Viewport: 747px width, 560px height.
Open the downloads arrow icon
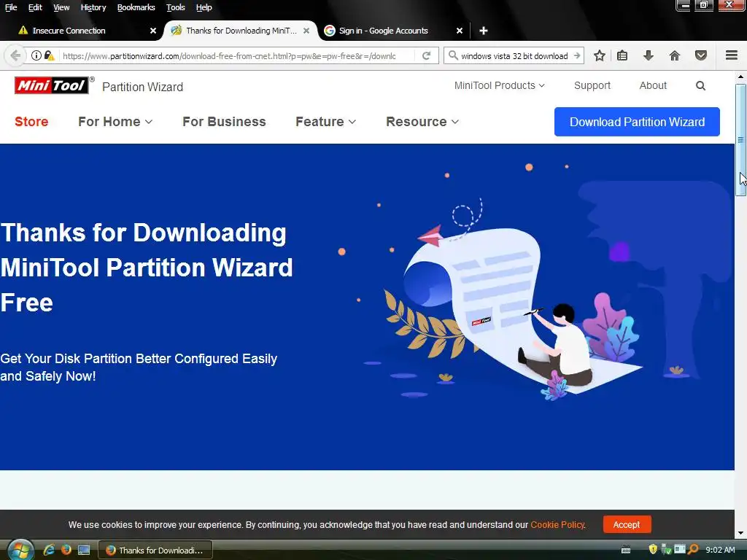(x=649, y=55)
